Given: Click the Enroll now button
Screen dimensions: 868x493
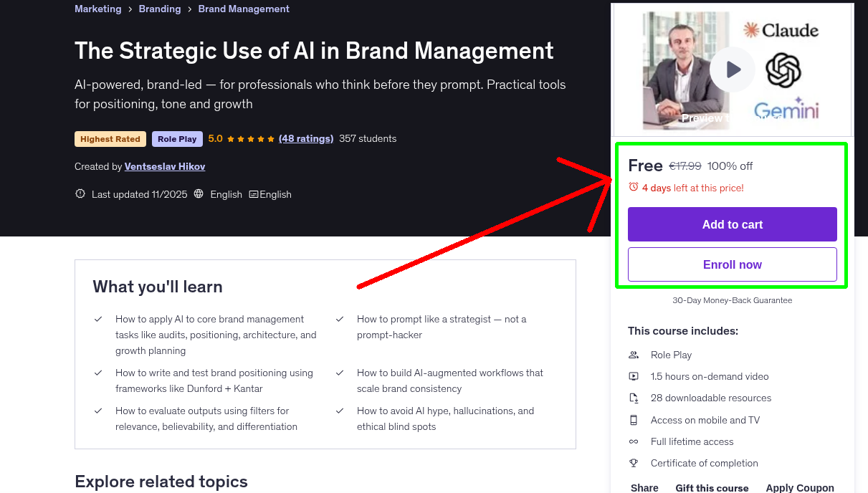Looking at the screenshot, I should pyautogui.click(x=732, y=264).
